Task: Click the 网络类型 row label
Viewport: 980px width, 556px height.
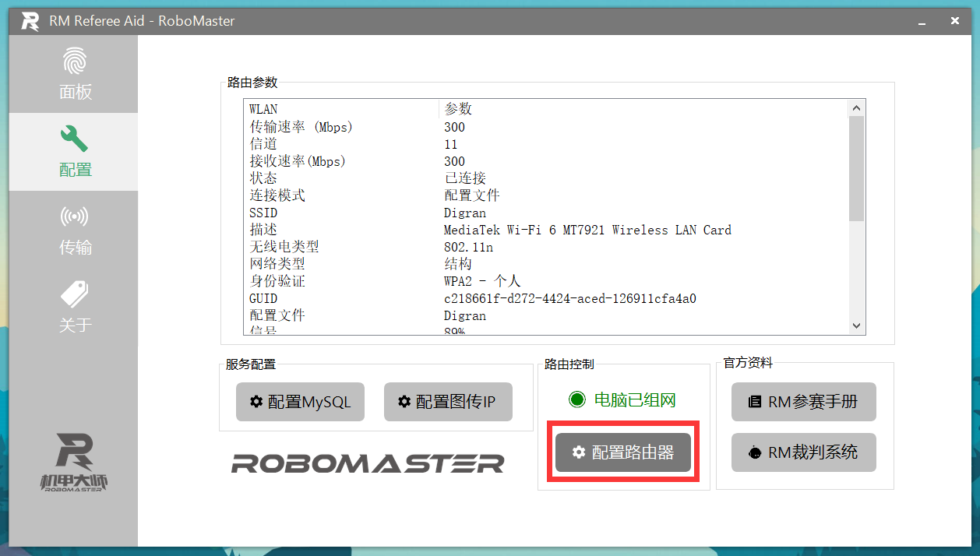Action: (x=277, y=264)
